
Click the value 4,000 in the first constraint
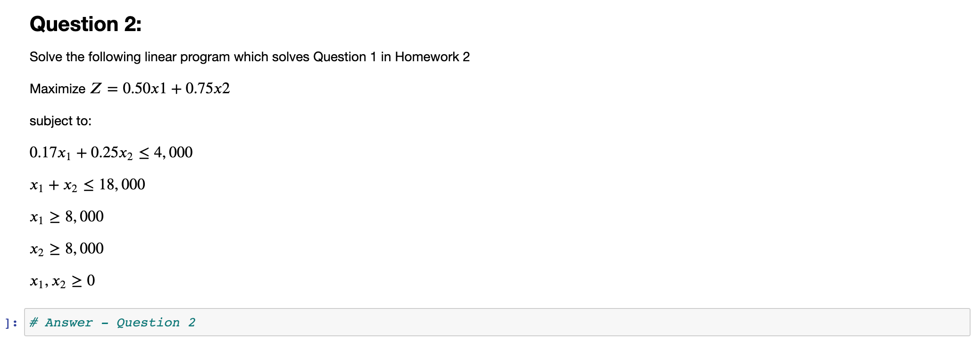(x=173, y=152)
